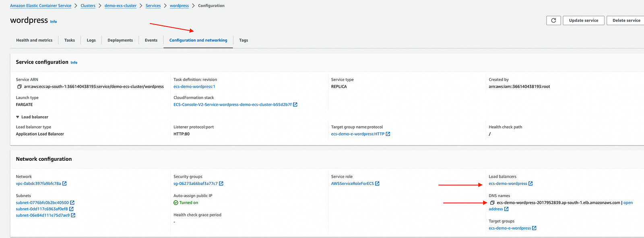View the Events tab
Viewport: 644px width, 238px height.
(151, 40)
